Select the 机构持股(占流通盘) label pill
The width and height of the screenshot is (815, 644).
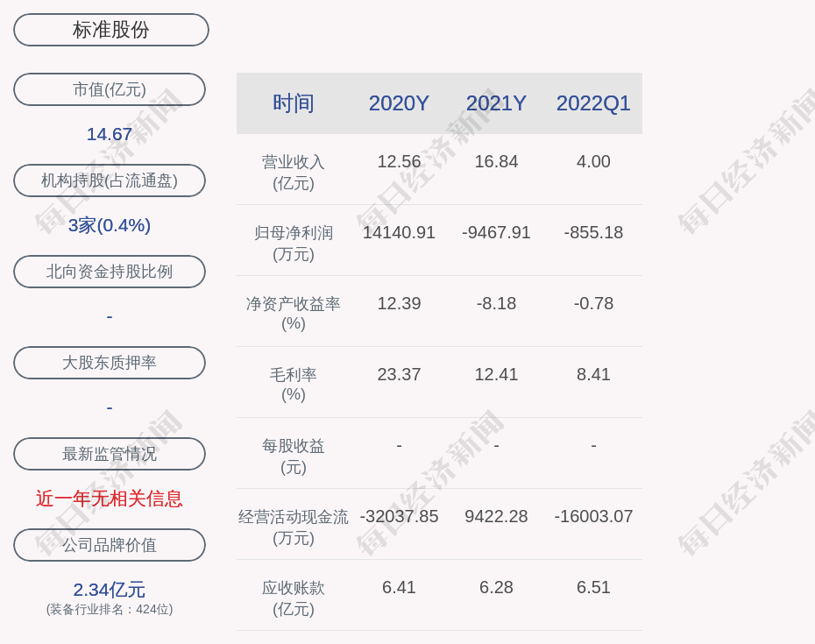(x=110, y=180)
